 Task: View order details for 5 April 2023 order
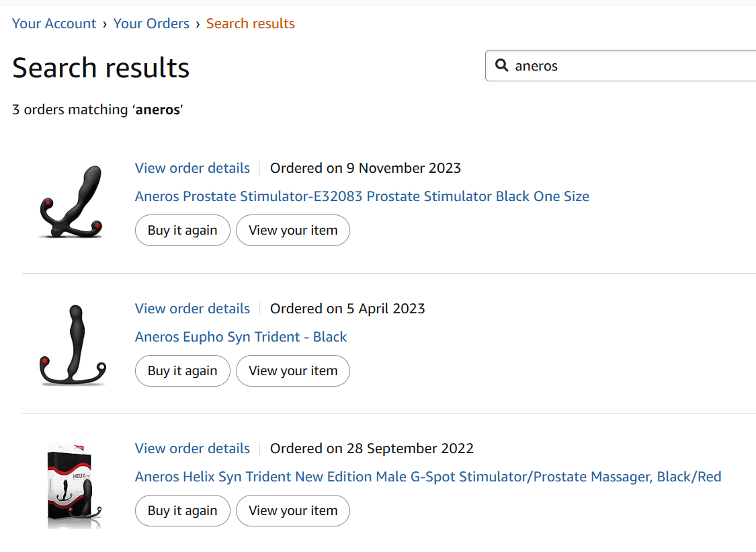point(192,309)
